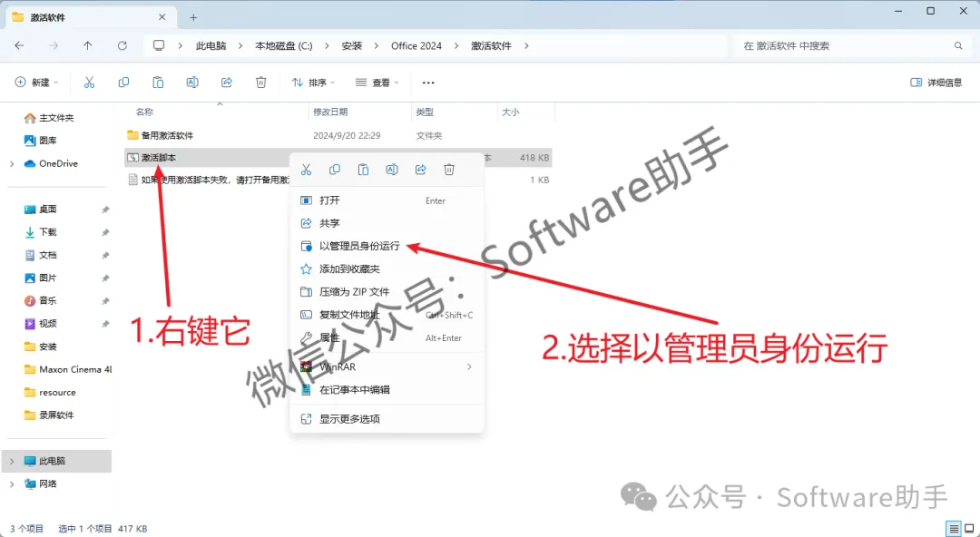The image size is (980, 537).
Task: Click Office 2024 in address bar
Action: click(416, 45)
